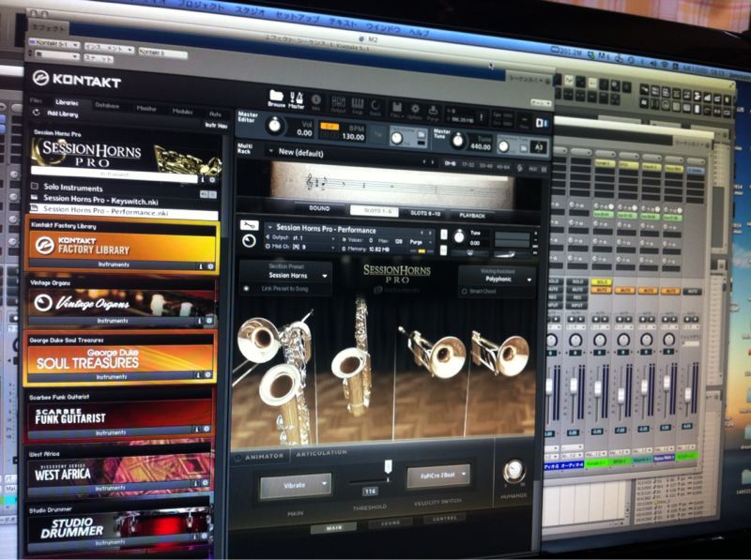The image size is (751, 560).
Task: Click the refresh icon beside Add Library
Action: (x=36, y=112)
